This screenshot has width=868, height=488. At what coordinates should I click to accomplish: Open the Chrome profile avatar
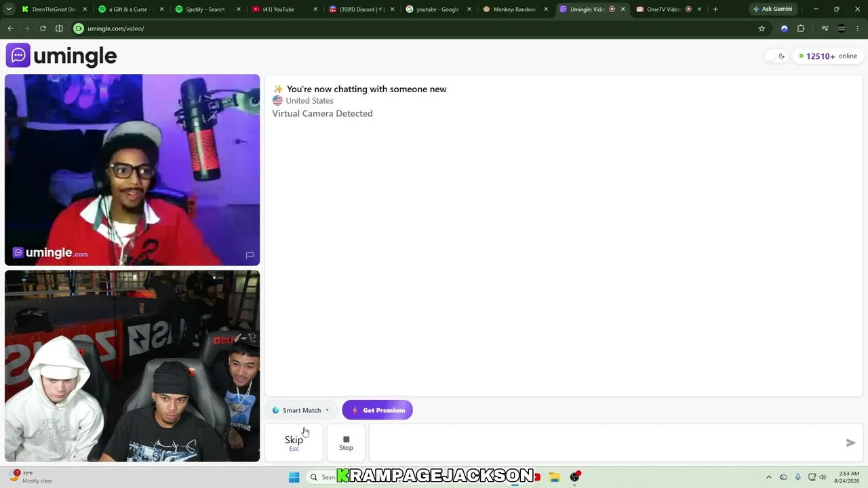tap(842, 28)
